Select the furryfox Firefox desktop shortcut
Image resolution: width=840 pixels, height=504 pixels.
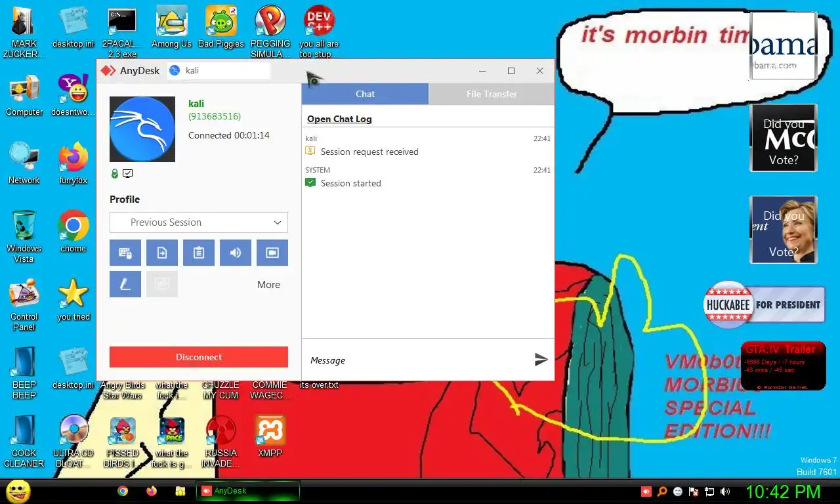[73, 164]
